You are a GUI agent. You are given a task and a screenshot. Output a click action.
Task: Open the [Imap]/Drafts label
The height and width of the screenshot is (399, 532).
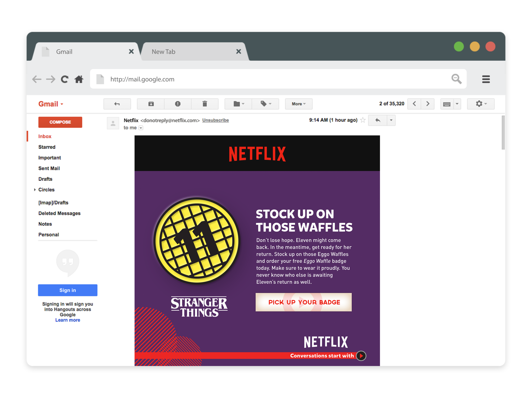click(x=53, y=203)
